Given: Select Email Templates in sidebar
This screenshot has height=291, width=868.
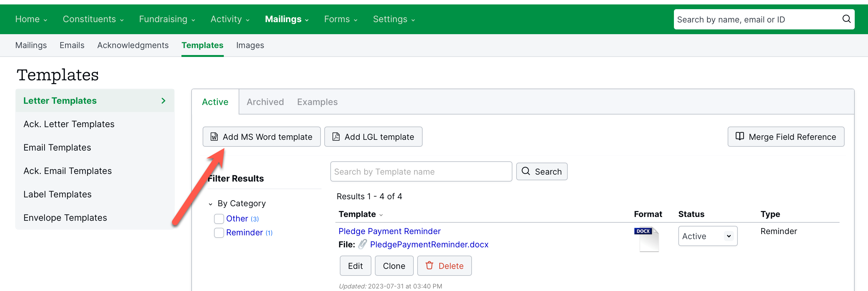Looking at the screenshot, I should pos(95,147).
